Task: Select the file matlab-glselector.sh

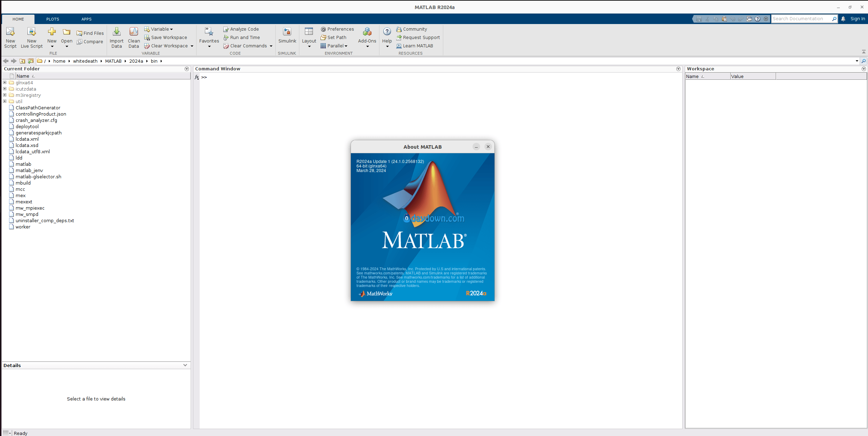Action: (x=38, y=177)
